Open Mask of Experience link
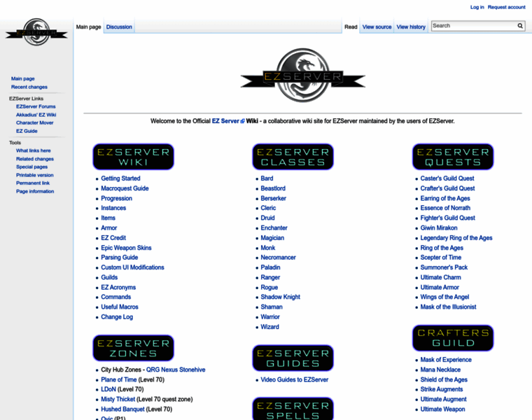 [x=446, y=360]
